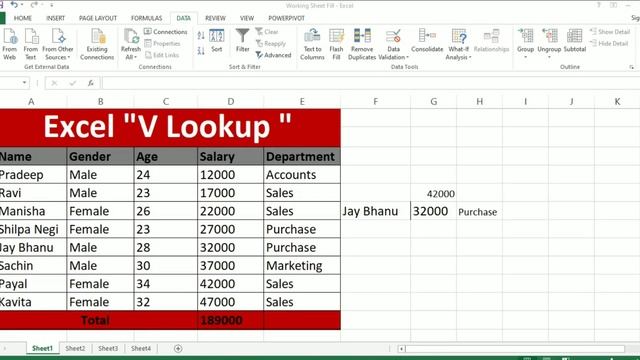The image size is (640, 360).
Task: Click the formula bar cancel X icon
Action: coord(54,83)
